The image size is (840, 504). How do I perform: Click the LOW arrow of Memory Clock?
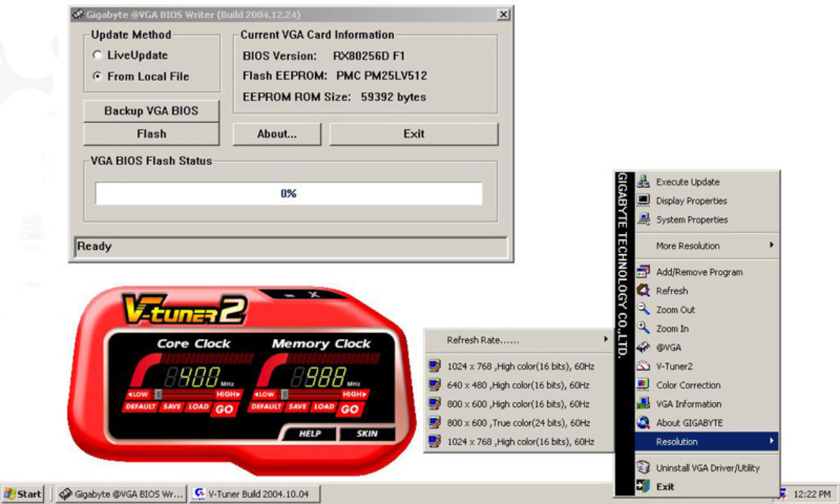pos(264,394)
